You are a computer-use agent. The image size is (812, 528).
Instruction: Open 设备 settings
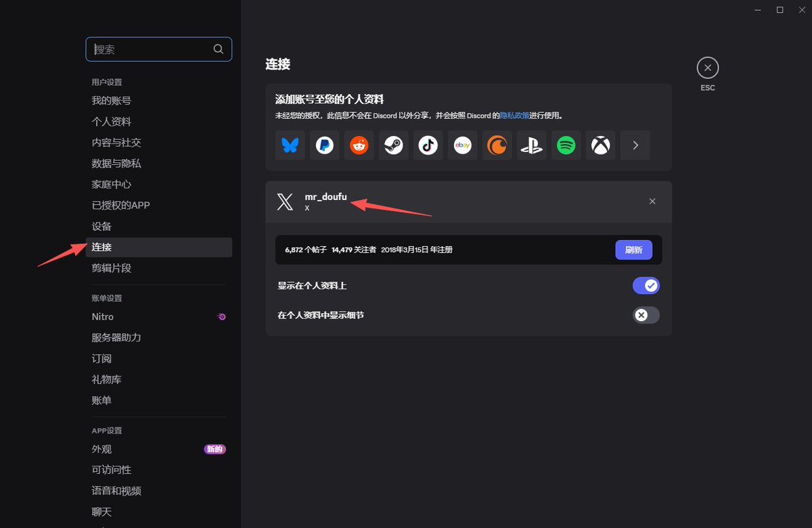(x=159, y=226)
